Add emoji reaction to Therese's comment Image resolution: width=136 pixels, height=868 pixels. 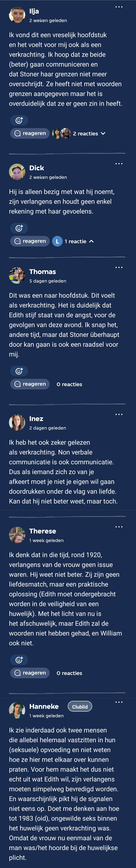click(x=19, y=660)
